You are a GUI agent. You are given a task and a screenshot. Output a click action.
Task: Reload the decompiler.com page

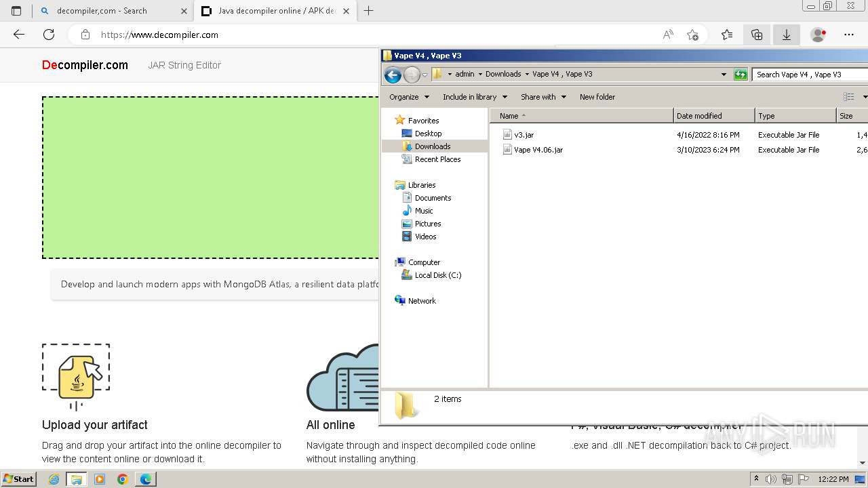coord(49,35)
